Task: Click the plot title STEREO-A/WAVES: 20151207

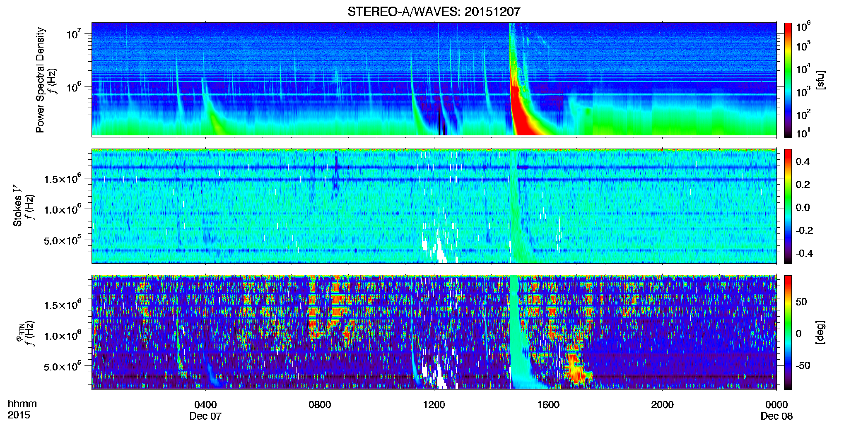Action: click(434, 12)
